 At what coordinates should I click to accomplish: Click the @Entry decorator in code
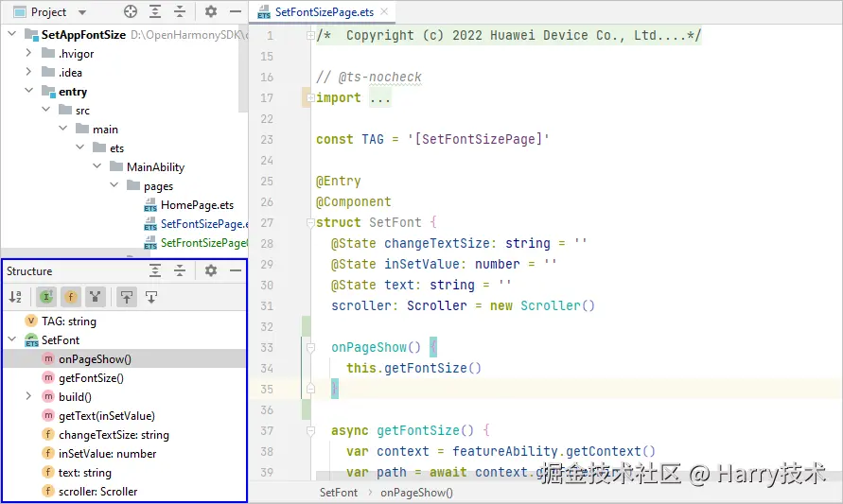coord(338,181)
